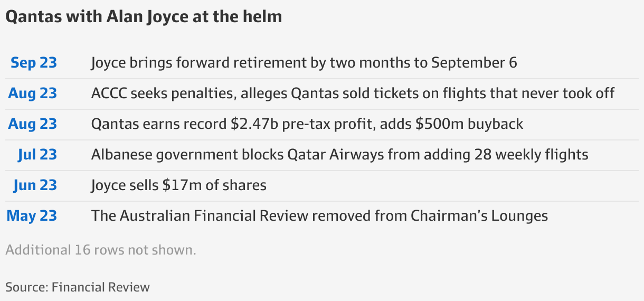Click 'September 6' in the first row

[x=474, y=63]
